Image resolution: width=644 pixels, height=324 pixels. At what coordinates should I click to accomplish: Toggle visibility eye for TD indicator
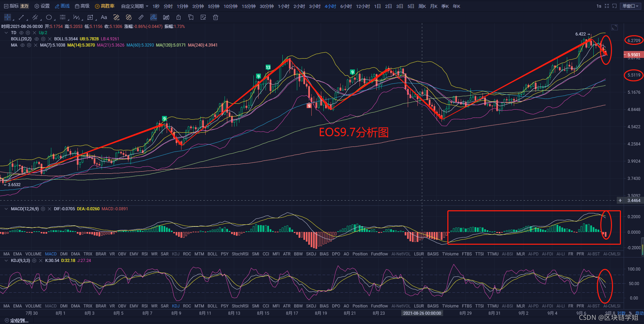click(21, 33)
